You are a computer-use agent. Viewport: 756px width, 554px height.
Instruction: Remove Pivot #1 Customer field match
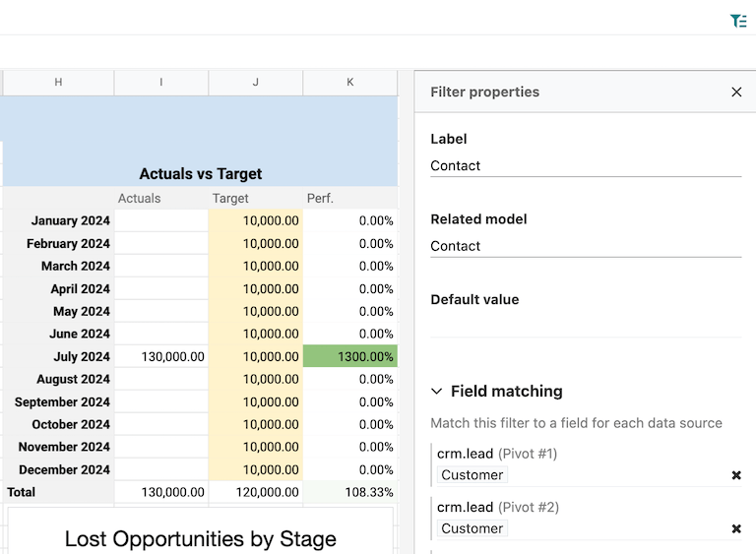[x=735, y=475]
